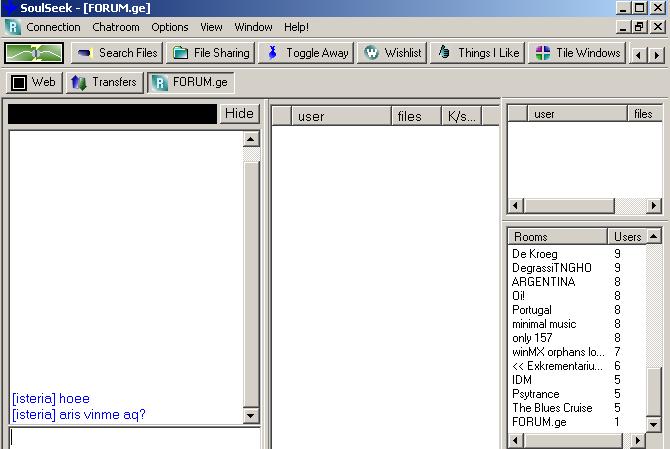Select the FORUM.ge tab
This screenshot has width=670, height=449.
[191, 82]
